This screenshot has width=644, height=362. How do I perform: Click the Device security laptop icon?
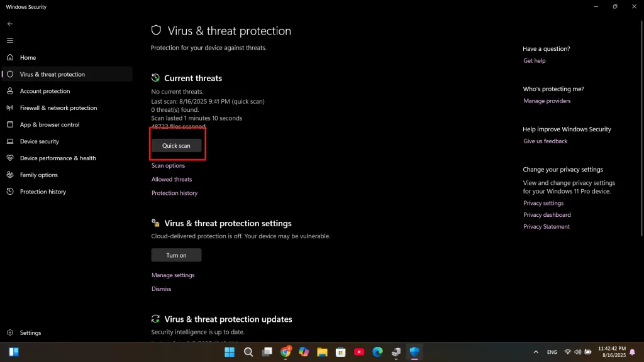(x=10, y=141)
